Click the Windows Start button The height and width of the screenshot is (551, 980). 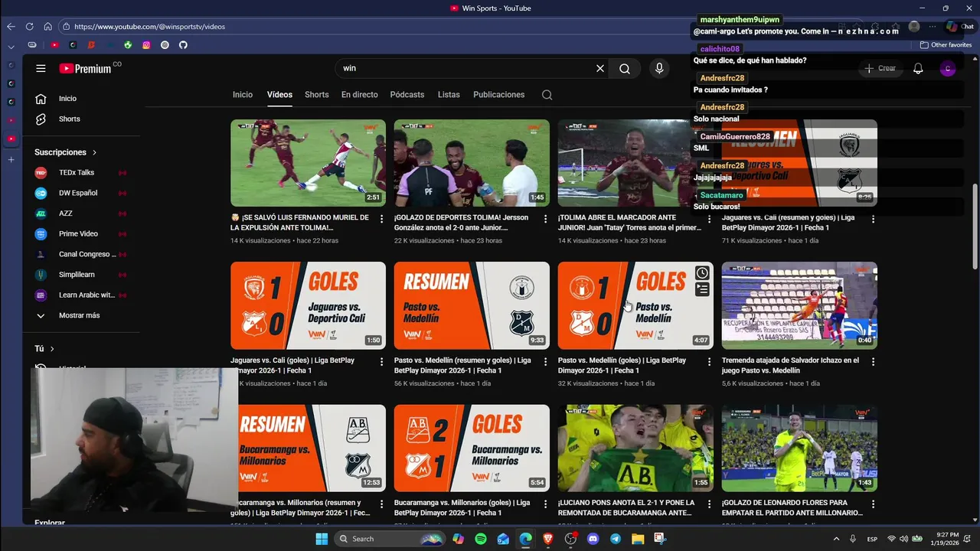322,539
